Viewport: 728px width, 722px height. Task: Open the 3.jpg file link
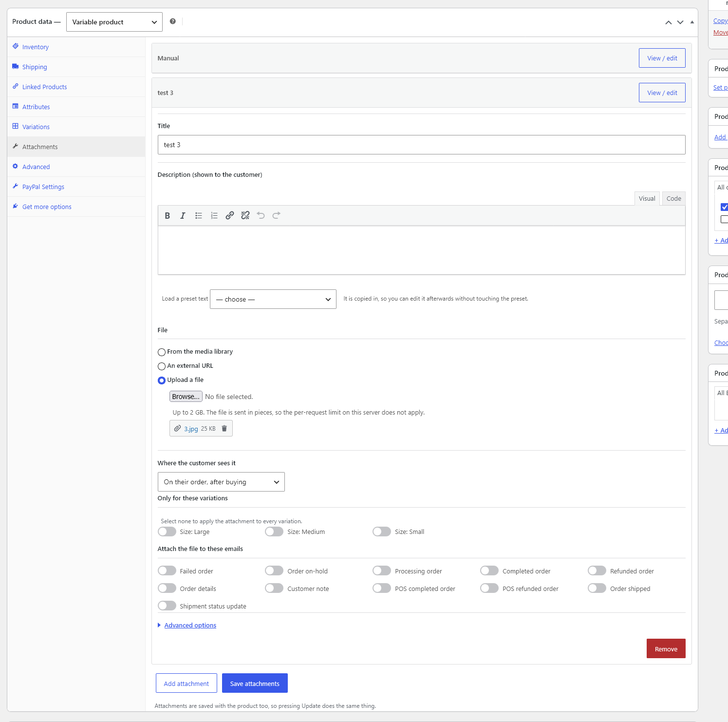(191, 429)
